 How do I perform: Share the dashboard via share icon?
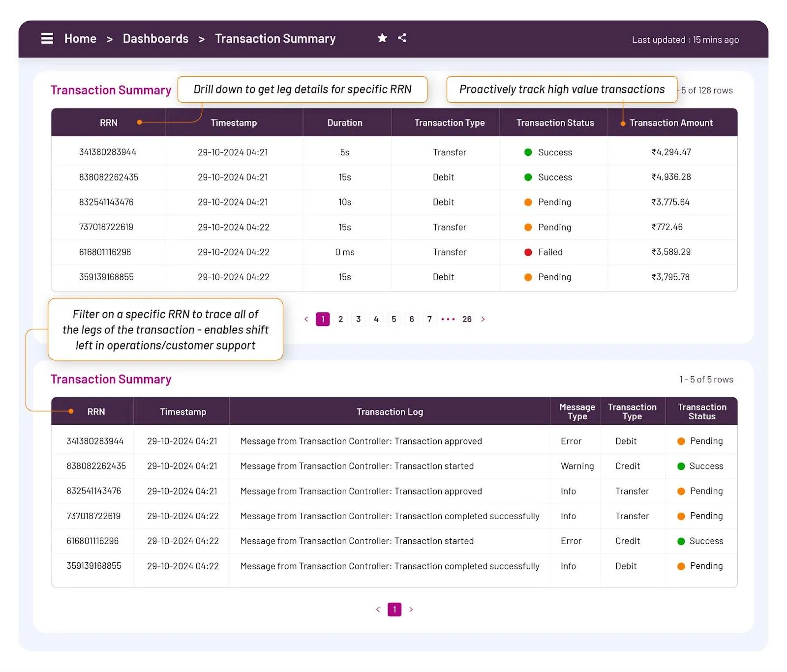[402, 38]
